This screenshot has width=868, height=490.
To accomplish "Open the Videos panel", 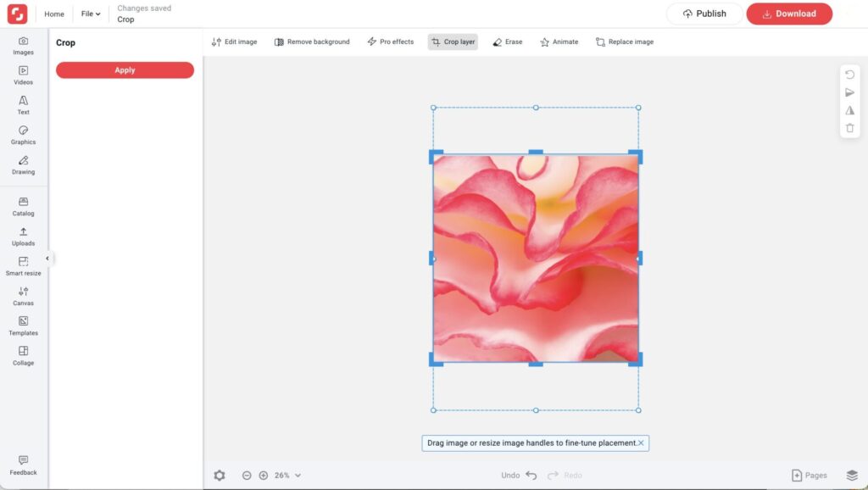I will tap(23, 75).
